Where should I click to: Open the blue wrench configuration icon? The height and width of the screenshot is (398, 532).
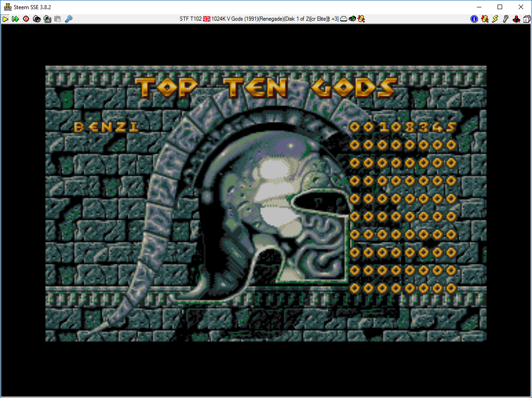[x=68, y=19]
